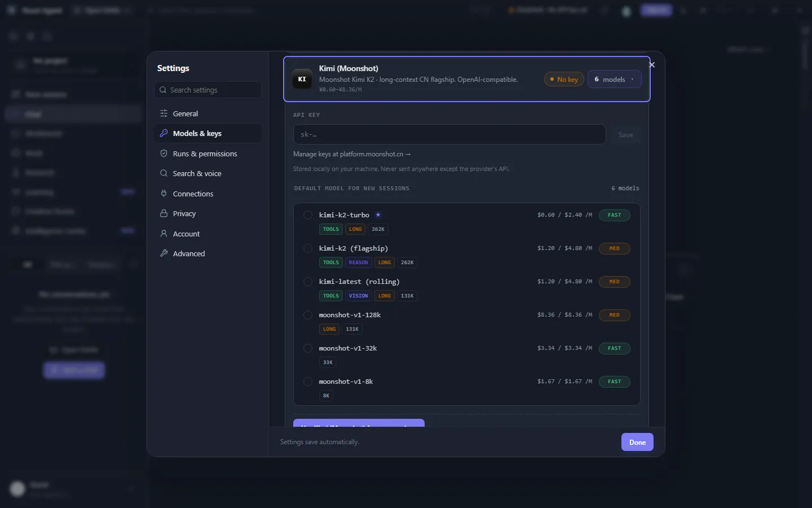Click the Save button for the API key
The width and height of the screenshot is (812, 508).
(625, 135)
